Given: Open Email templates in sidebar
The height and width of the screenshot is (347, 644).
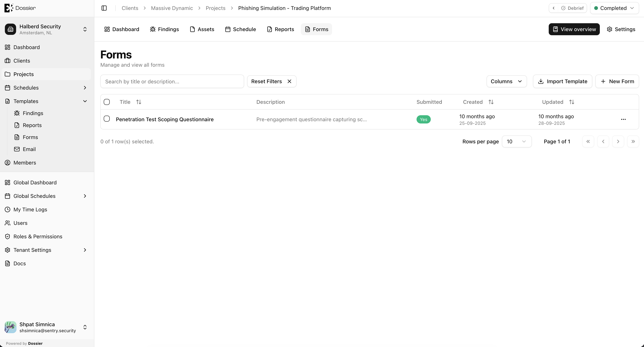Looking at the screenshot, I should [x=29, y=149].
